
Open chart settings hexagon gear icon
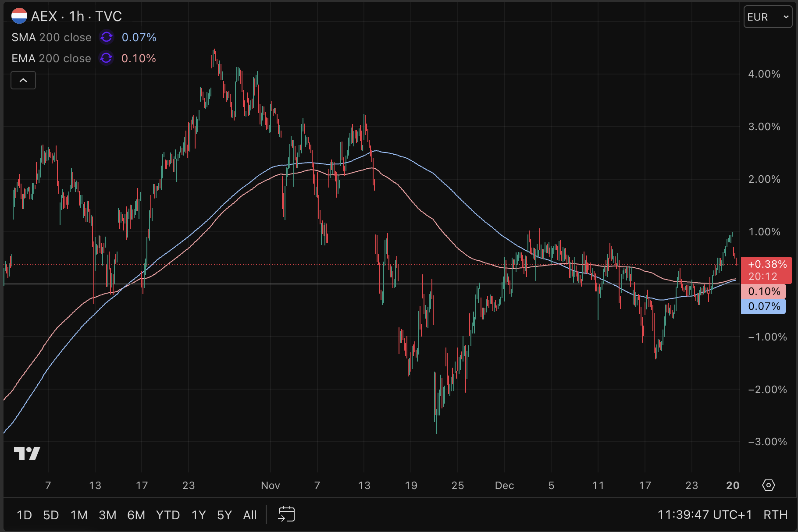769,485
